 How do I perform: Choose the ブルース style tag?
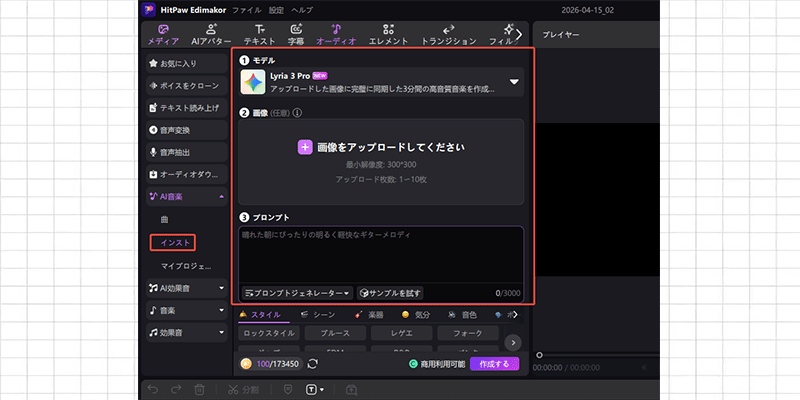coord(335,333)
